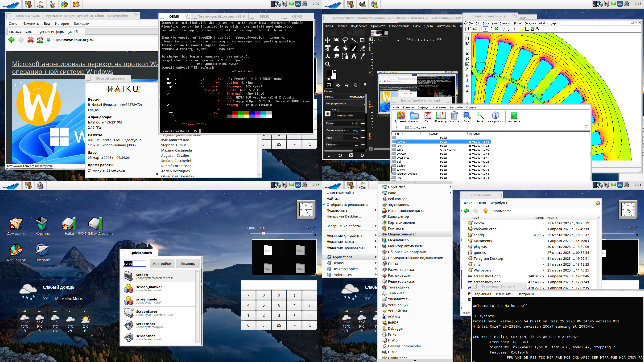The image size is (644, 362).
Task: Expand the Applications submenu in Deskbar
Action: click(350, 257)
